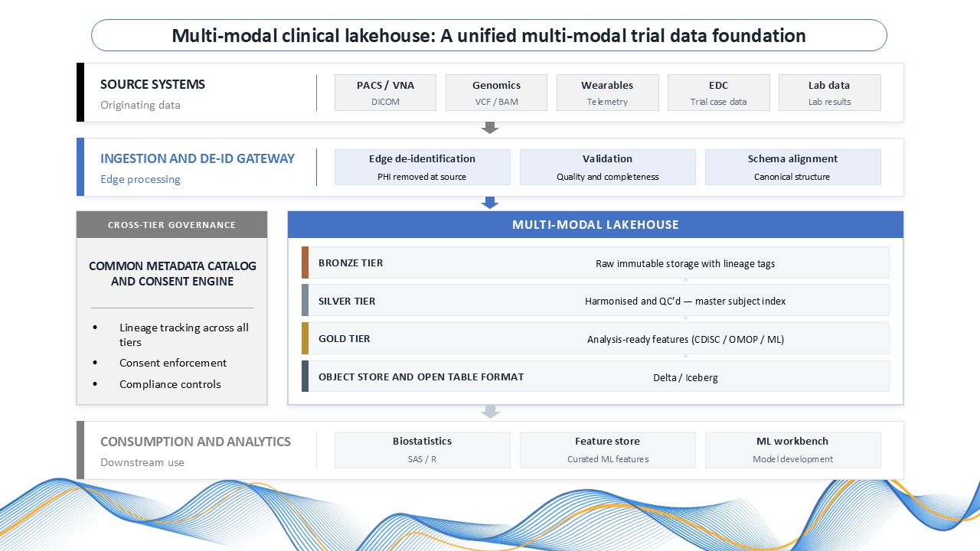The width and height of the screenshot is (980, 551).
Task: Click the CROSS-TIER GOVERNANCE header
Action: coord(171,225)
